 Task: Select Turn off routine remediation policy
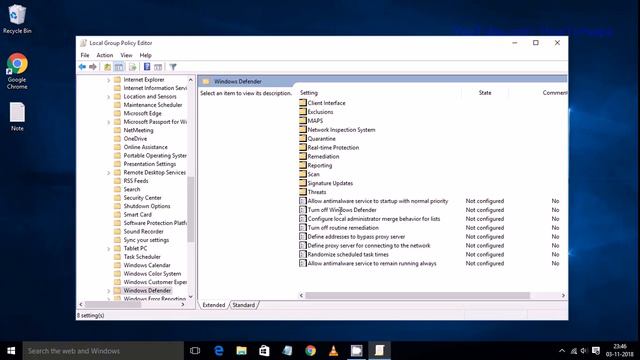[x=343, y=228]
